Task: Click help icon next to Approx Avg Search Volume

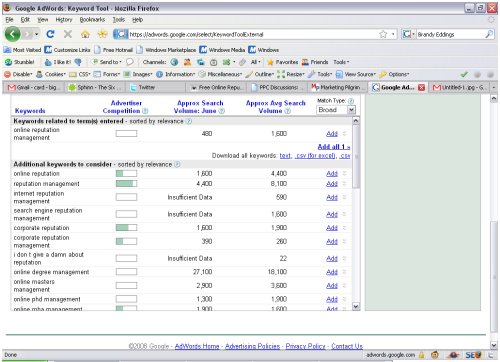Action: point(287,111)
